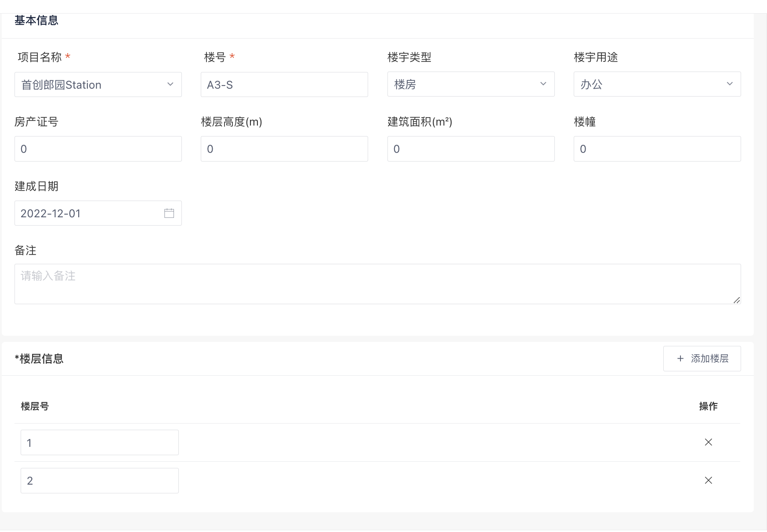This screenshot has height=532, width=767.
Task: Click the floor number input containing 2
Action: click(100, 481)
